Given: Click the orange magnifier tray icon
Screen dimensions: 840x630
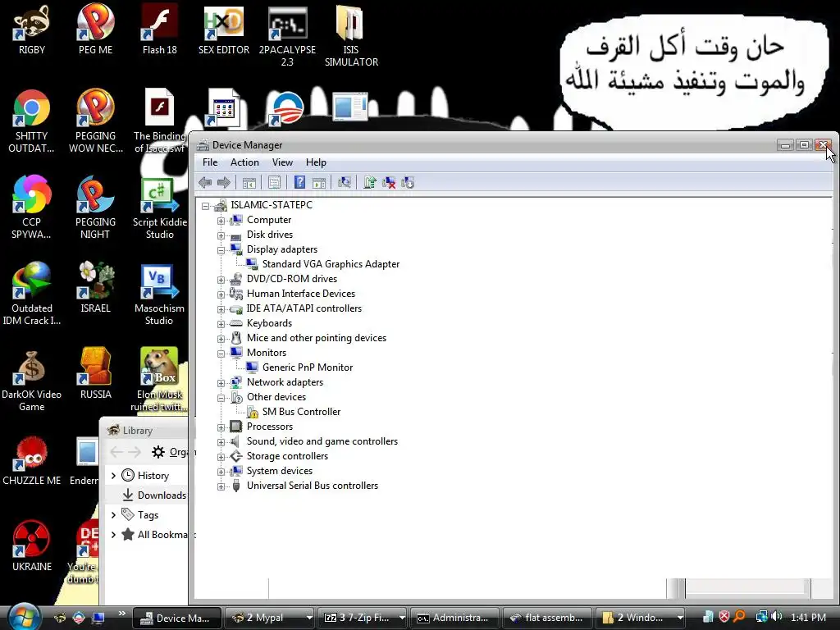Looking at the screenshot, I should coord(739,617).
